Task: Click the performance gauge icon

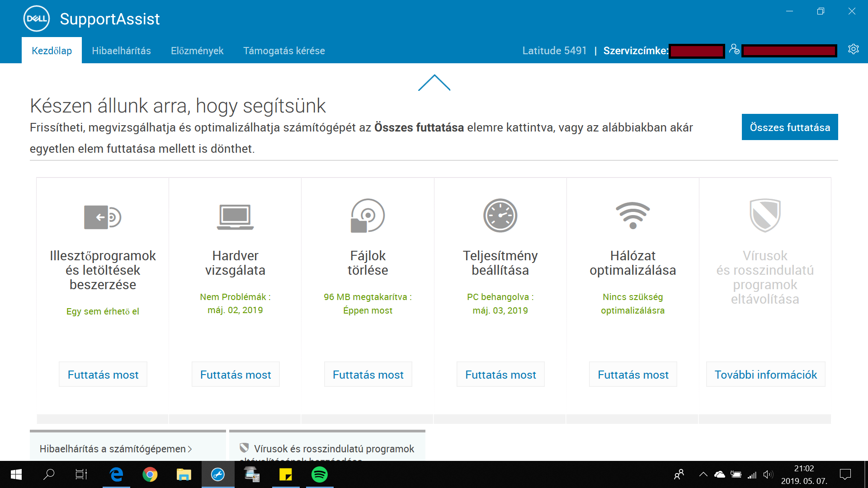Action: [500, 216]
